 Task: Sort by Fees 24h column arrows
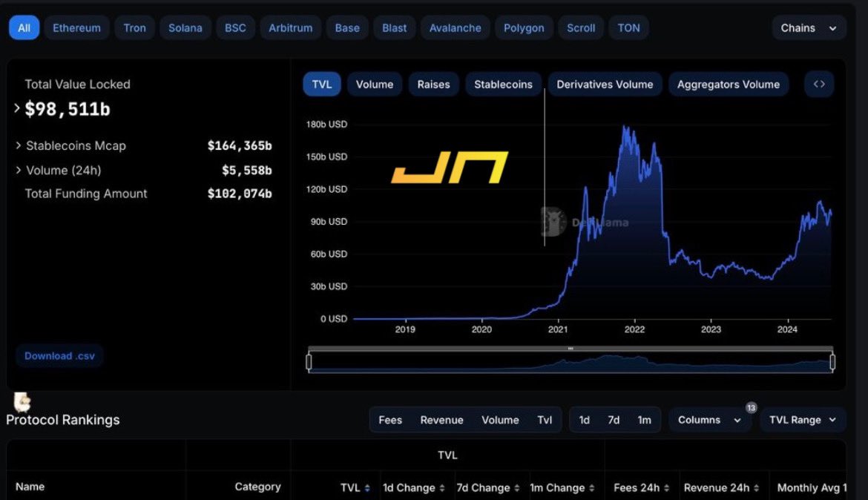[x=666, y=488]
